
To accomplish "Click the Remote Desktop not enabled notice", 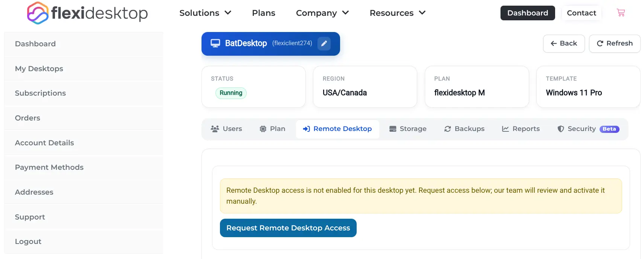I will [421, 196].
